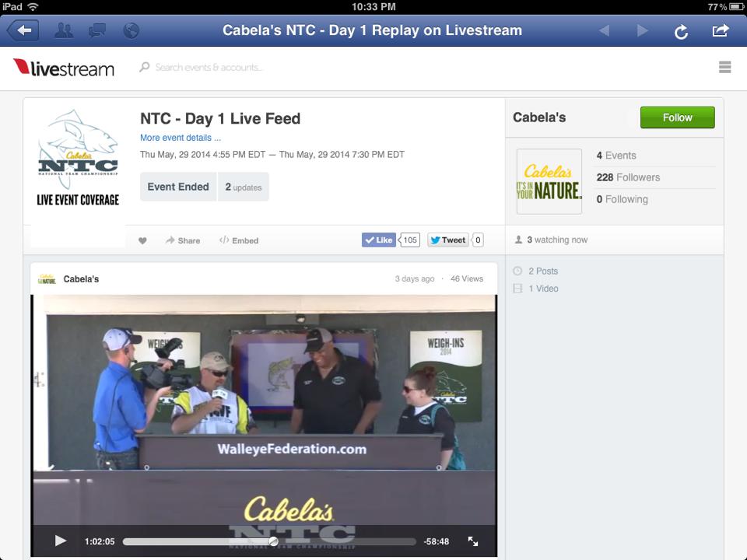Image resolution: width=747 pixels, height=560 pixels.
Task: Expand More event details link
Action: (180, 138)
